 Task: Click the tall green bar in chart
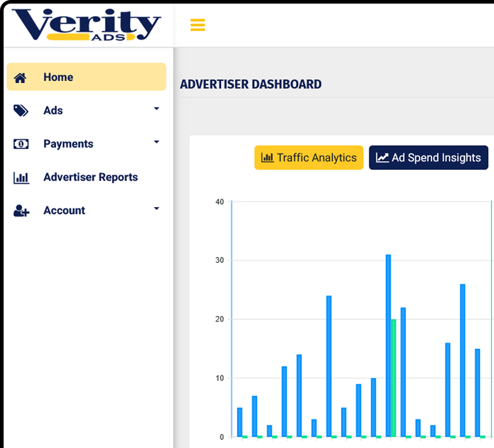tap(393, 378)
